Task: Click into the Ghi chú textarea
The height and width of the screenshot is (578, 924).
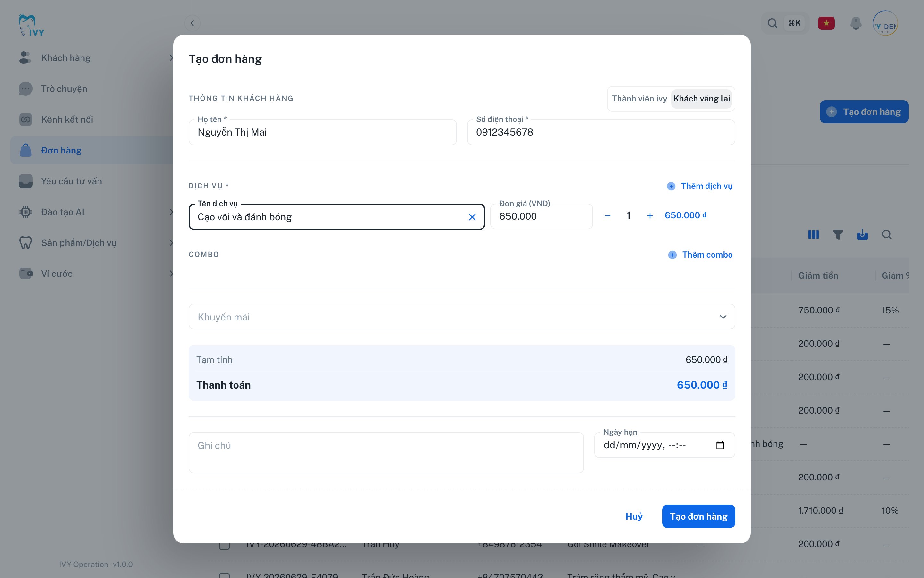Action: tap(386, 453)
